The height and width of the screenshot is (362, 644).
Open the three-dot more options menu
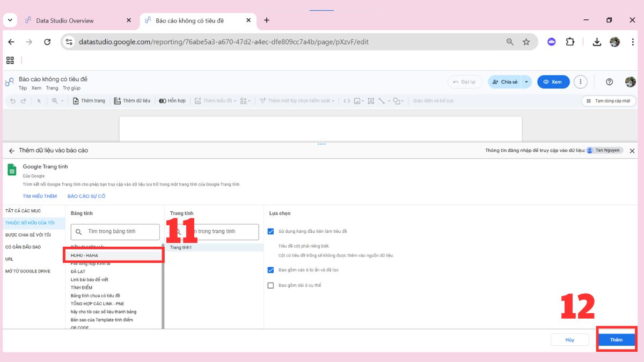pos(580,82)
